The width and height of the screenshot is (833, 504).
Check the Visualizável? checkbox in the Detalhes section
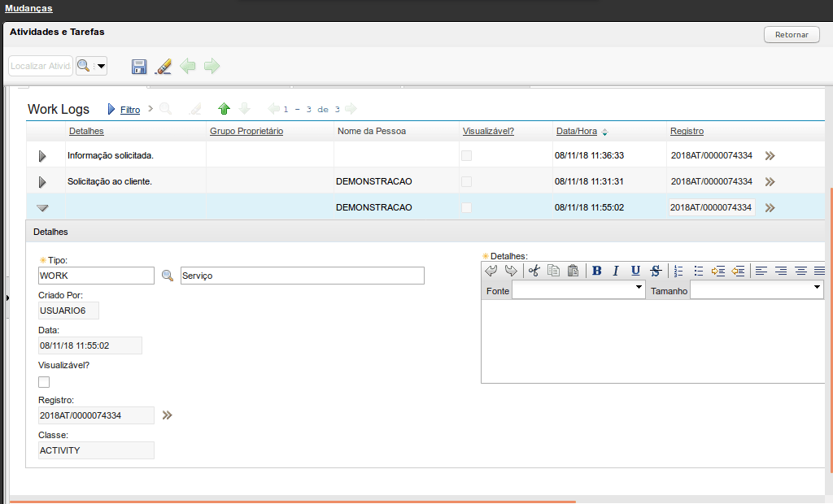pos(44,382)
